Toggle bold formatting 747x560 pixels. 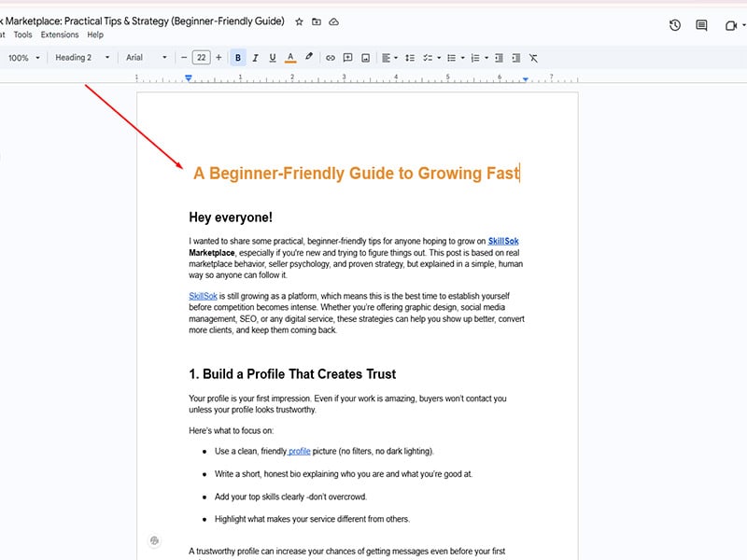coord(238,58)
